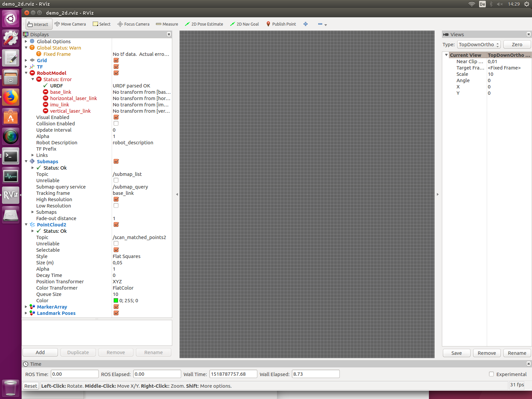Select the Focus Camera tool
The height and width of the screenshot is (399, 532).
(x=133, y=24)
